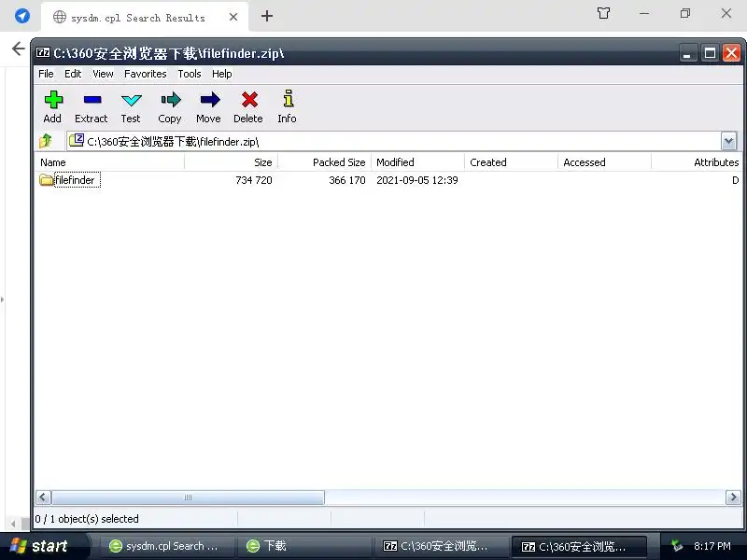The width and height of the screenshot is (747, 560).
Task: Click the Extract toolbar icon
Action: tap(92, 100)
